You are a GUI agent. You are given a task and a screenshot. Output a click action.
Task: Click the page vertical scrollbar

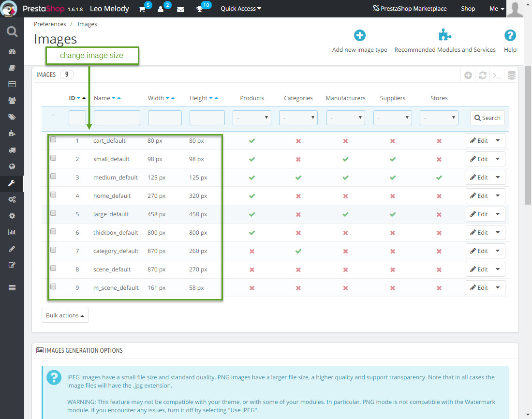tap(528, 135)
